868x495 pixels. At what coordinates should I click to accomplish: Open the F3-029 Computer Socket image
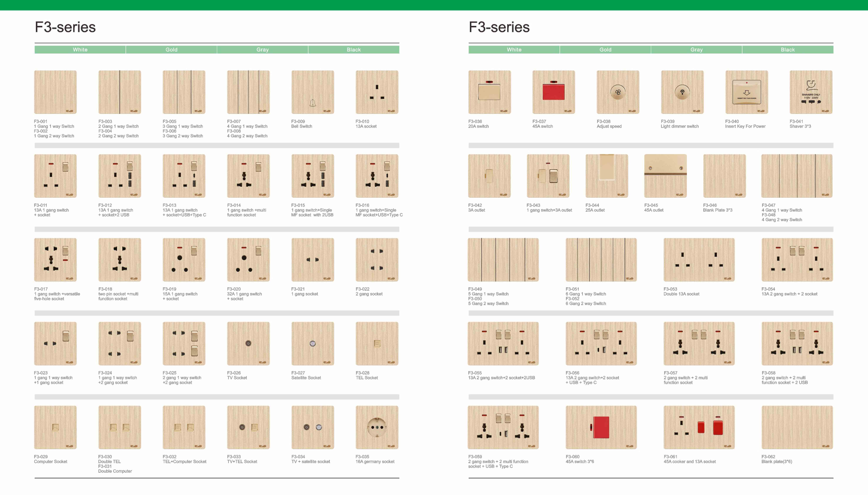pos(55,427)
